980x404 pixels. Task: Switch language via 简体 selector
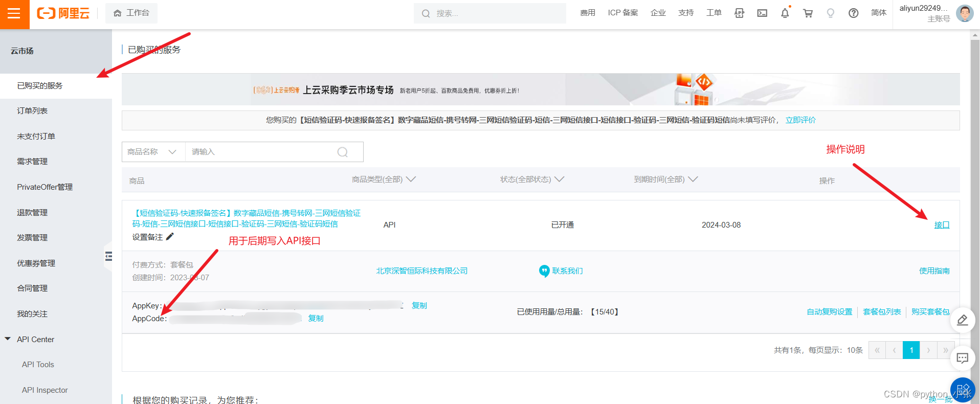(879, 13)
